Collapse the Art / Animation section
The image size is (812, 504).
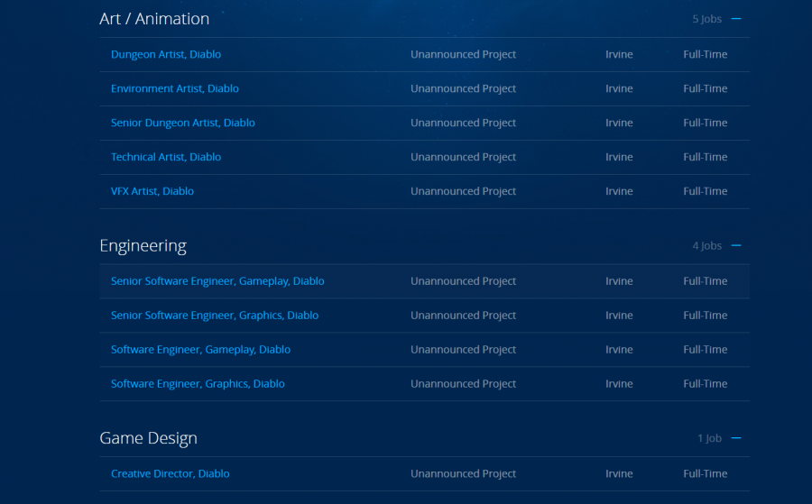[736, 19]
